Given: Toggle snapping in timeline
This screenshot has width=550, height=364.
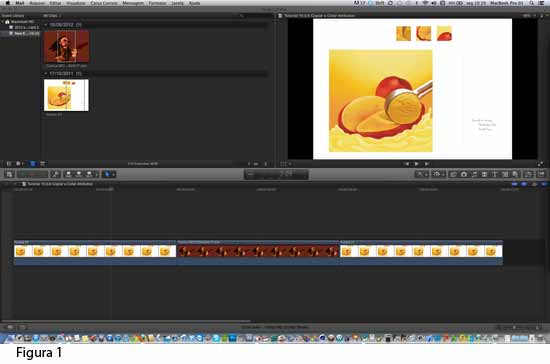Looking at the screenshot, I should point(544,184).
